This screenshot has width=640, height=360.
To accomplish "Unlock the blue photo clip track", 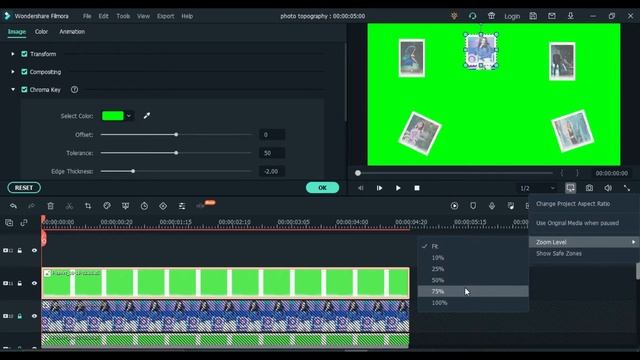I will click(20, 316).
